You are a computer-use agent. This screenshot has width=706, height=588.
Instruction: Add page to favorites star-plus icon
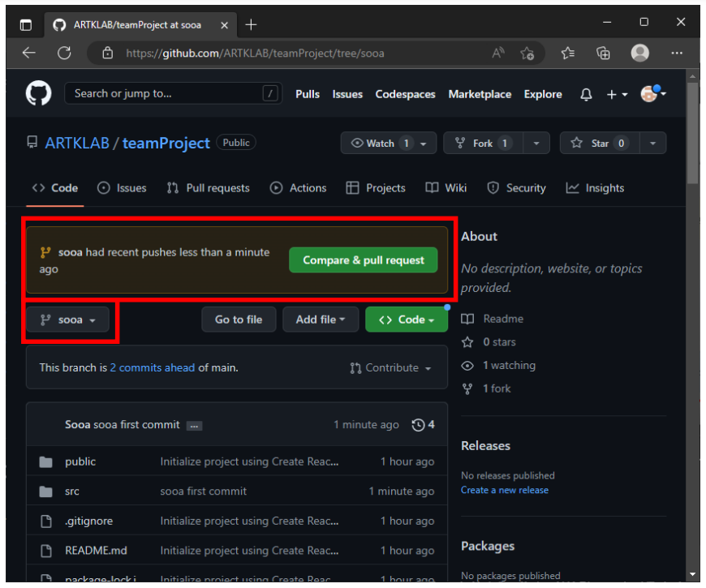pos(527,54)
